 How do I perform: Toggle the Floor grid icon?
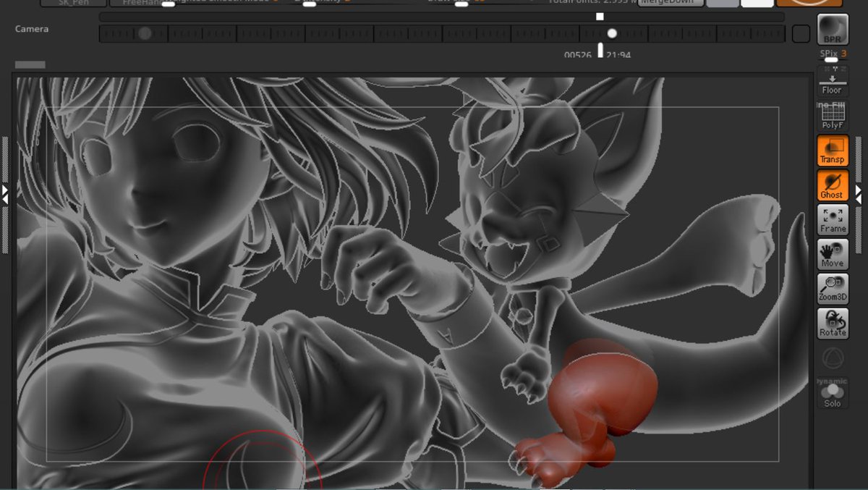click(833, 81)
